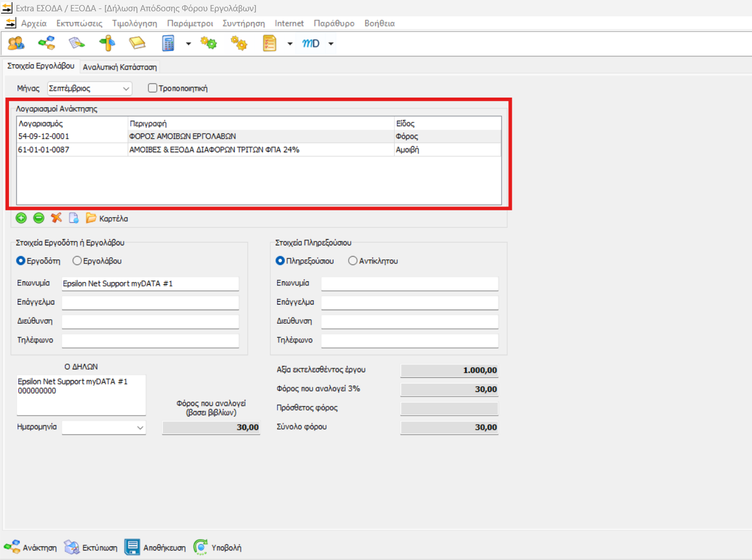
Task: Select the Αντίκλητου radio button
Action: [x=353, y=261]
